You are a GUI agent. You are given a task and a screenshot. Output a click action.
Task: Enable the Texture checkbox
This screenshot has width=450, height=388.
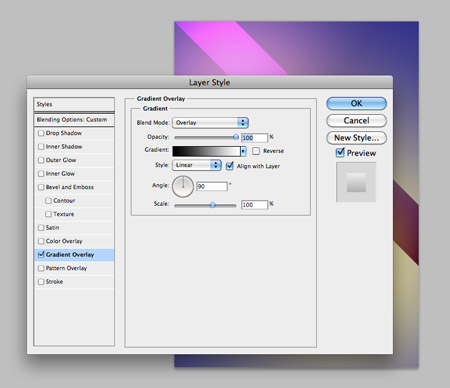point(48,214)
